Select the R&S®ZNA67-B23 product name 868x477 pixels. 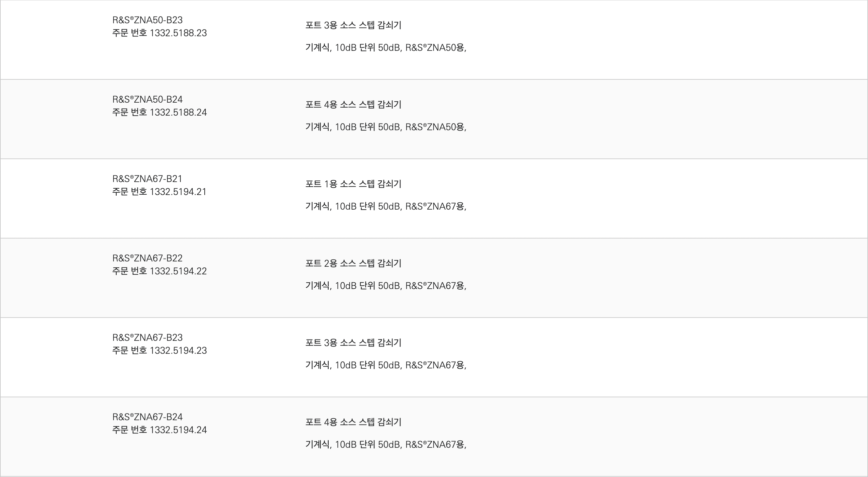147,337
